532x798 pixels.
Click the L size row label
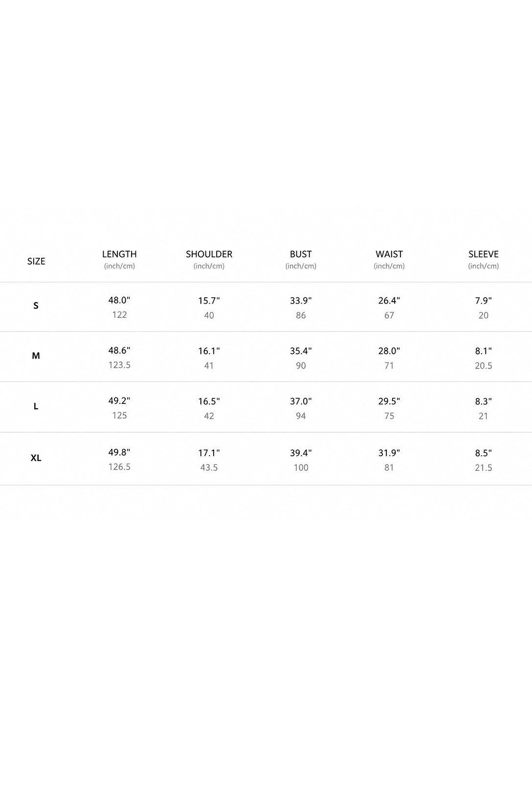36,406
